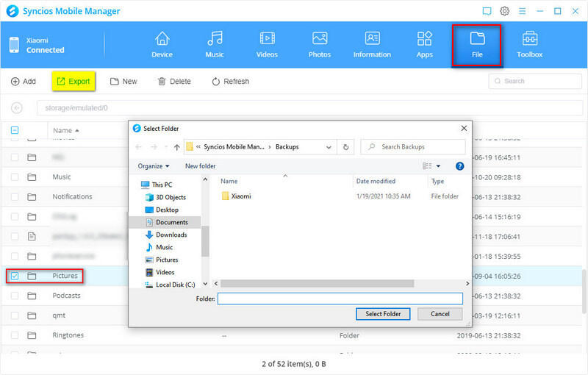Click the horizontal scrollbar in file list

(x=338, y=283)
